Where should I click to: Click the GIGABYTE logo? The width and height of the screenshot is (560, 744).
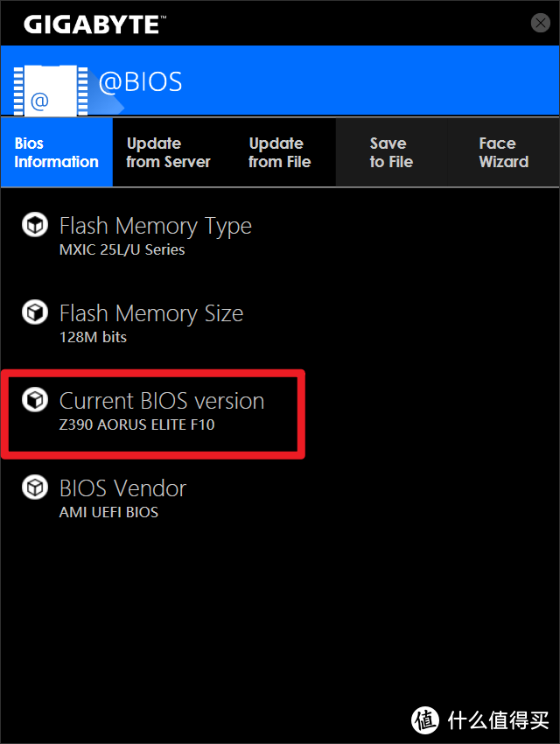coord(93,24)
